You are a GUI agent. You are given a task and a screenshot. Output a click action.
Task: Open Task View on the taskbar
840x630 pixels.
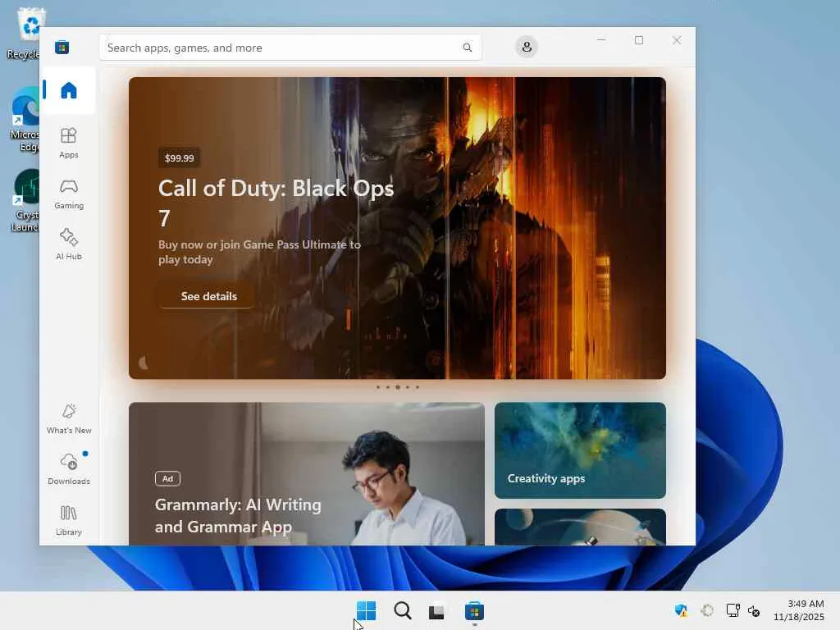click(437, 611)
